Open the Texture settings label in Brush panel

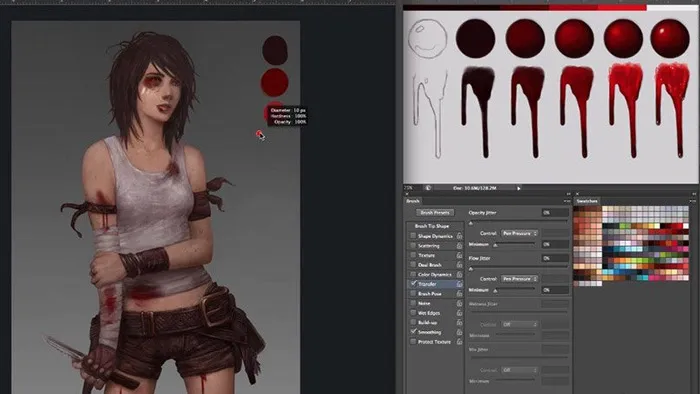click(426, 255)
